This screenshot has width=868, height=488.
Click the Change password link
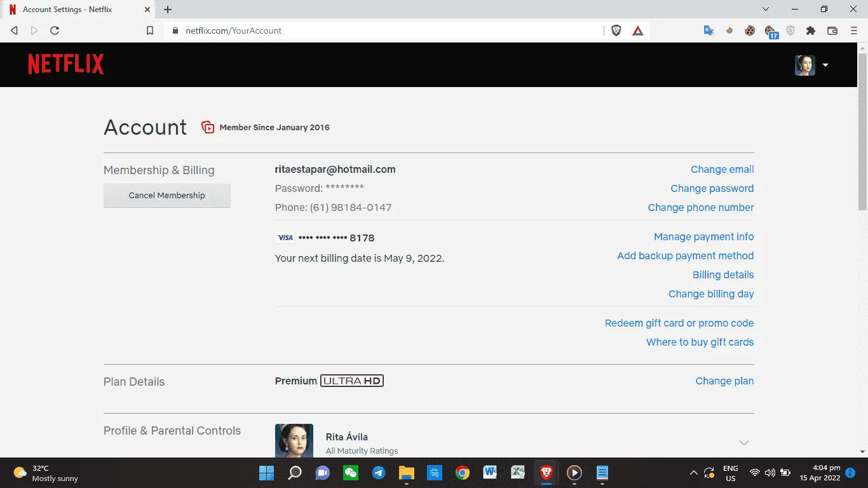(x=712, y=188)
